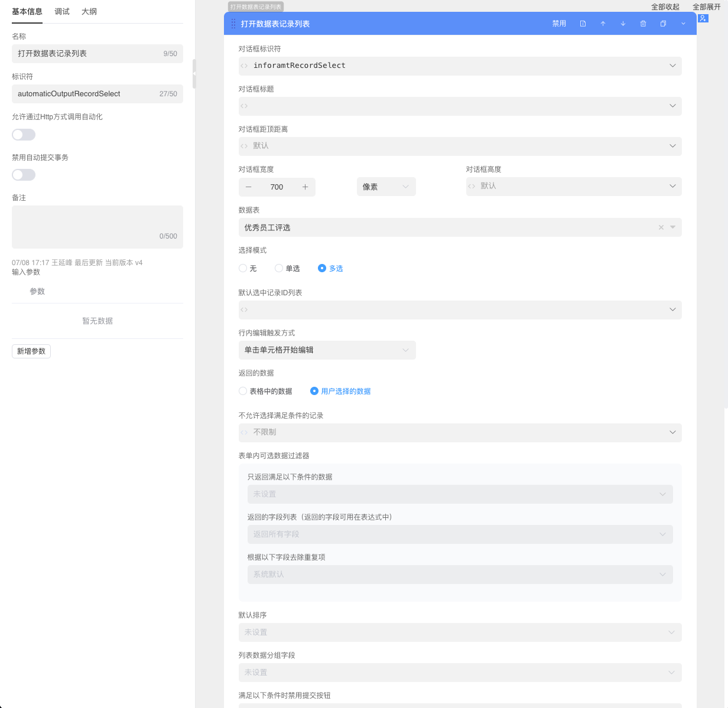Screen dimensions: 728x708
Task: Collapse the step with the header chevron
Action: pos(683,24)
